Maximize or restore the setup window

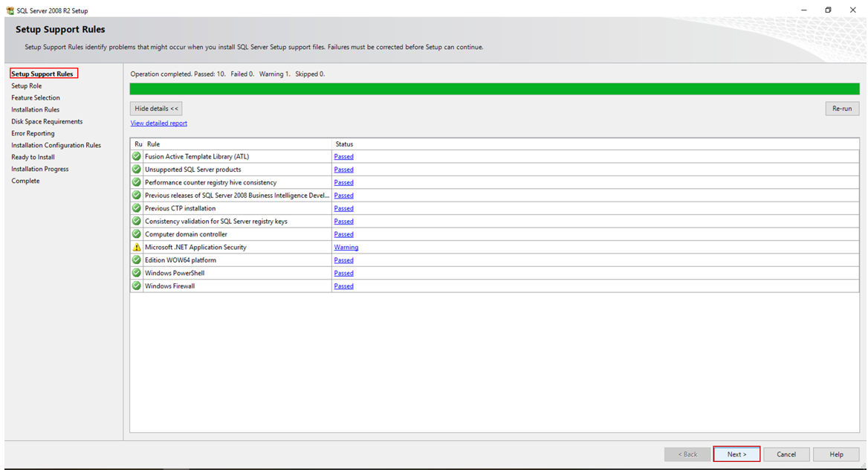828,10
